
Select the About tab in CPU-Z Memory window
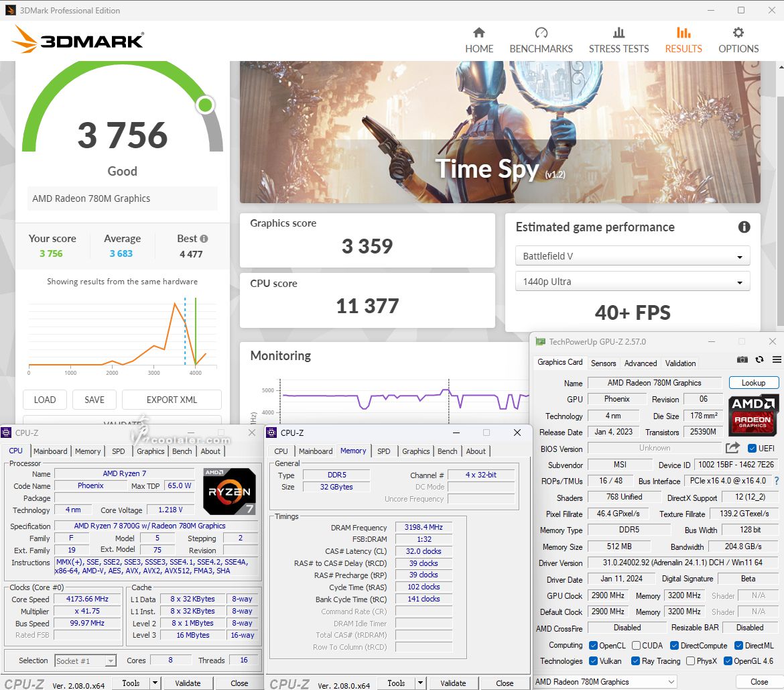476,451
